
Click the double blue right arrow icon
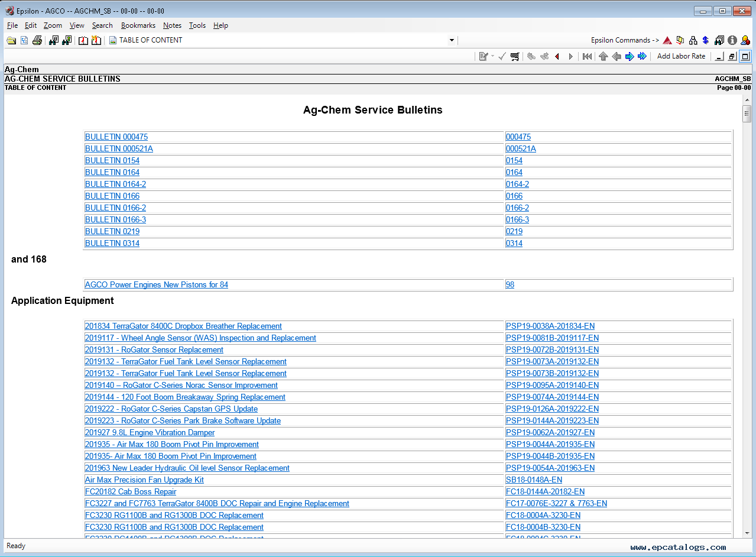[x=642, y=56]
